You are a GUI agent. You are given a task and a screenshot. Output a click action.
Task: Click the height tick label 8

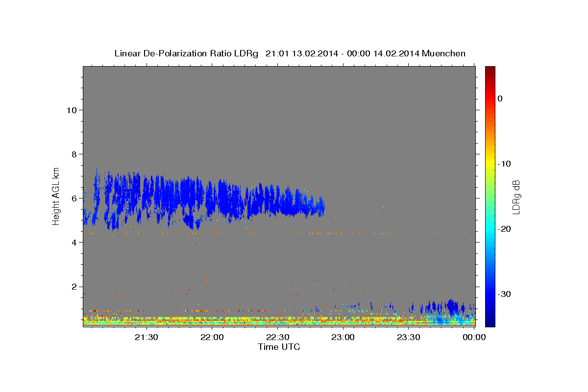[x=74, y=154]
